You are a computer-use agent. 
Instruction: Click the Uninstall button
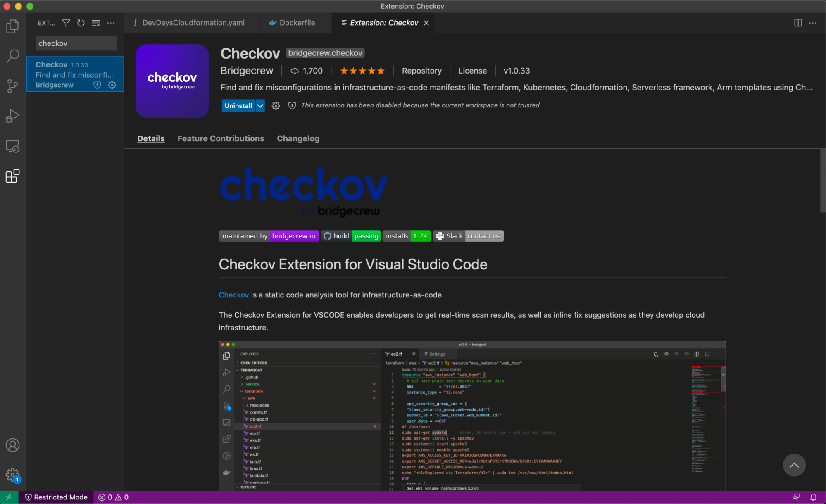pos(238,106)
